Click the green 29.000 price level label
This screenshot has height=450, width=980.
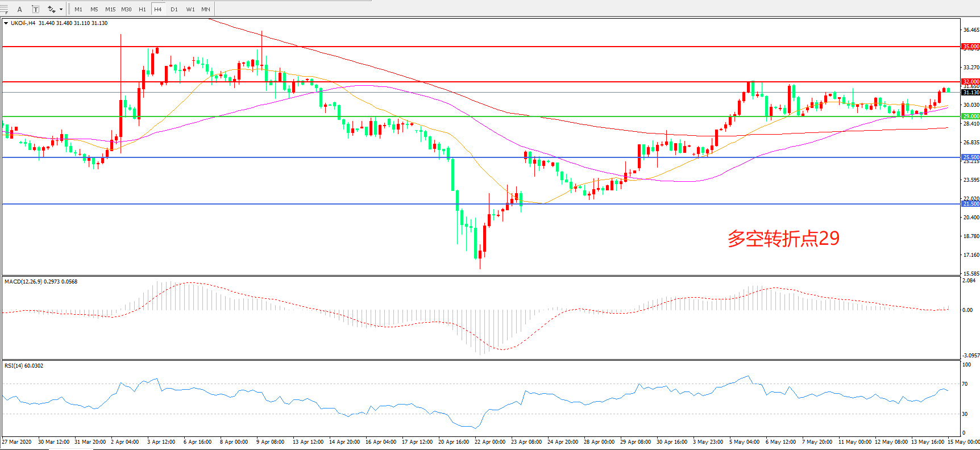(x=970, y=116)
